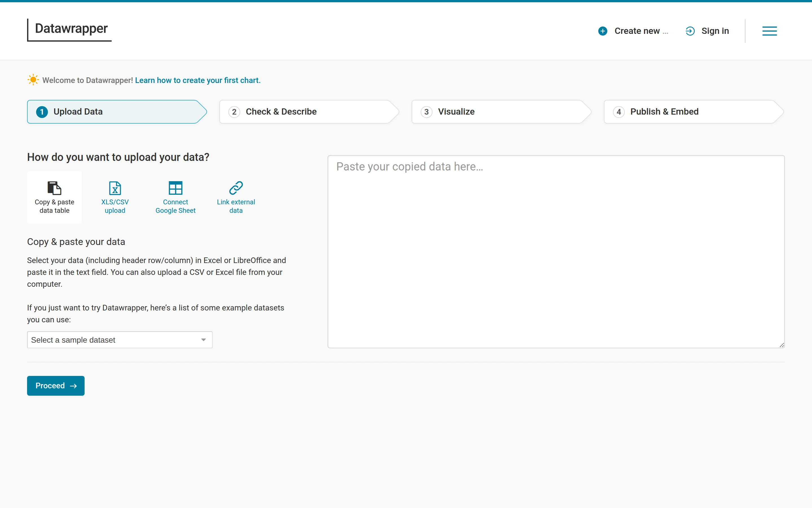
Task: Select the Copy & paste clipboard icon
Action: pyautogui.click(x=54, y=188)
